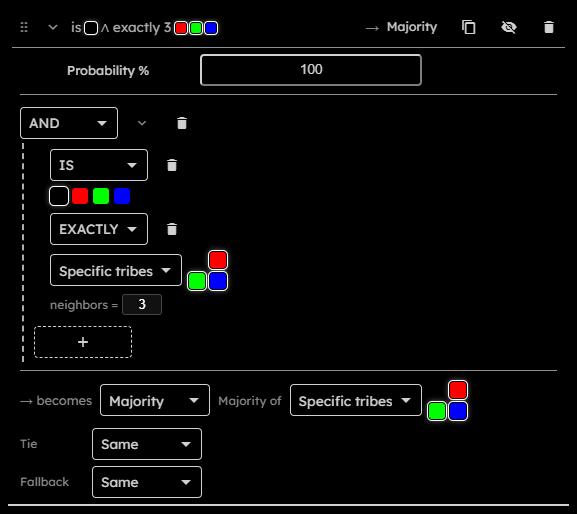The image size is (577, 514).
Task: Click the neighbors count field showing 3
Action: [142, 304]
